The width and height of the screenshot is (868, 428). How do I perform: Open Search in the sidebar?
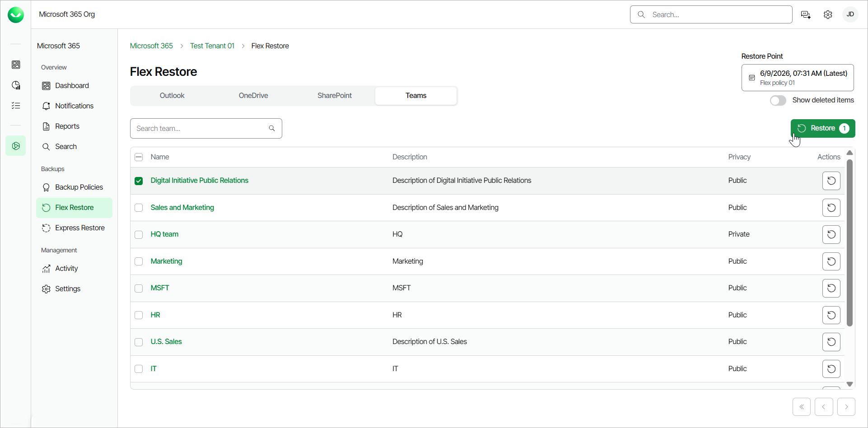[74, 147]
